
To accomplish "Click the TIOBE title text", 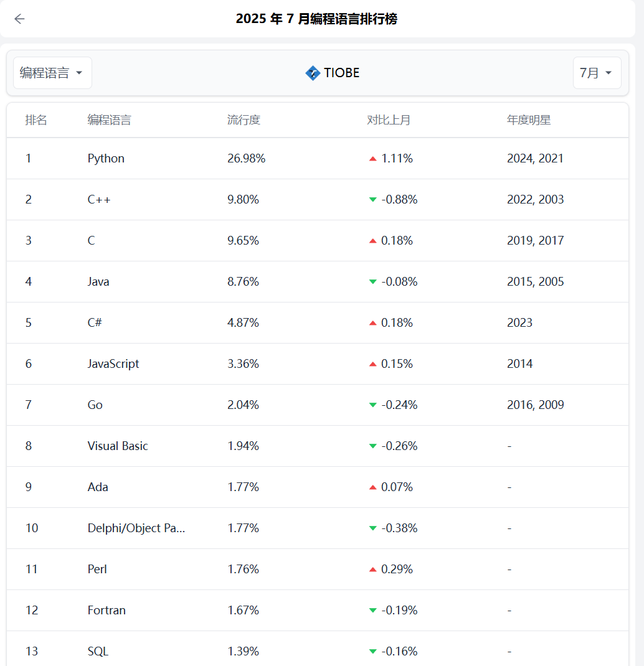I will pyautogui.click(x=341, y=73).
